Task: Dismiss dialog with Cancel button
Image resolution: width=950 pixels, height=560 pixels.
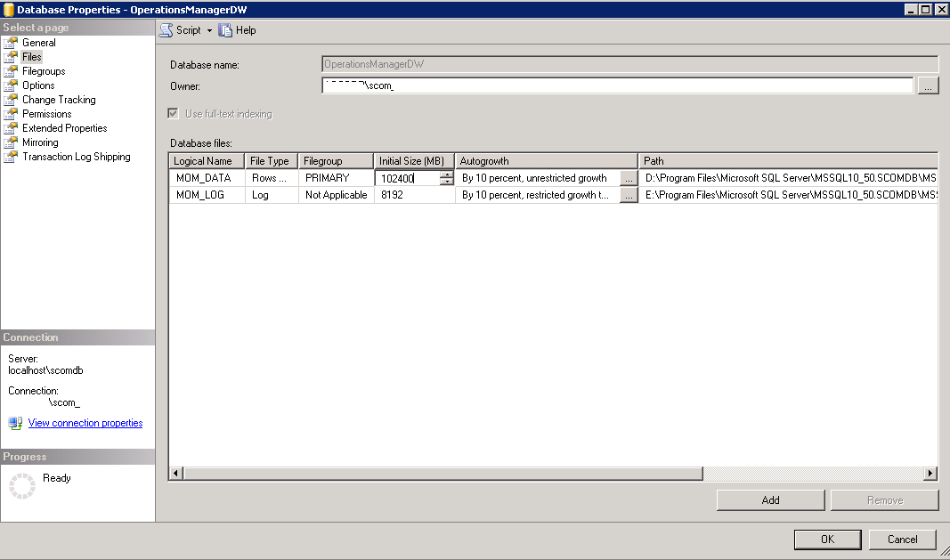Action: click(903, 540)
